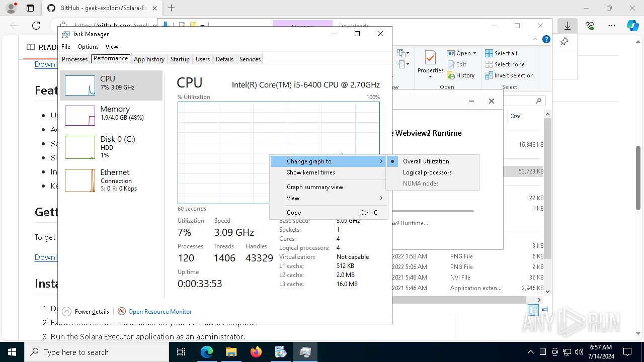The image size is (644, 362).
Task: Show hidden system tray icons
Action: click(530, 352)
